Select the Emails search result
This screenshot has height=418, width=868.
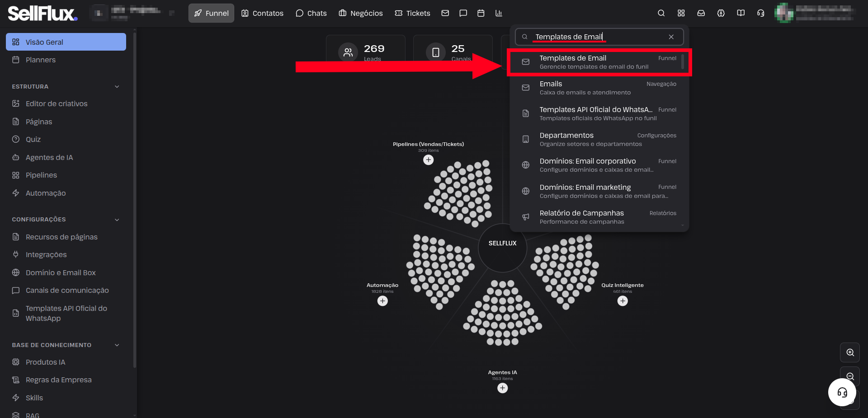599,88
